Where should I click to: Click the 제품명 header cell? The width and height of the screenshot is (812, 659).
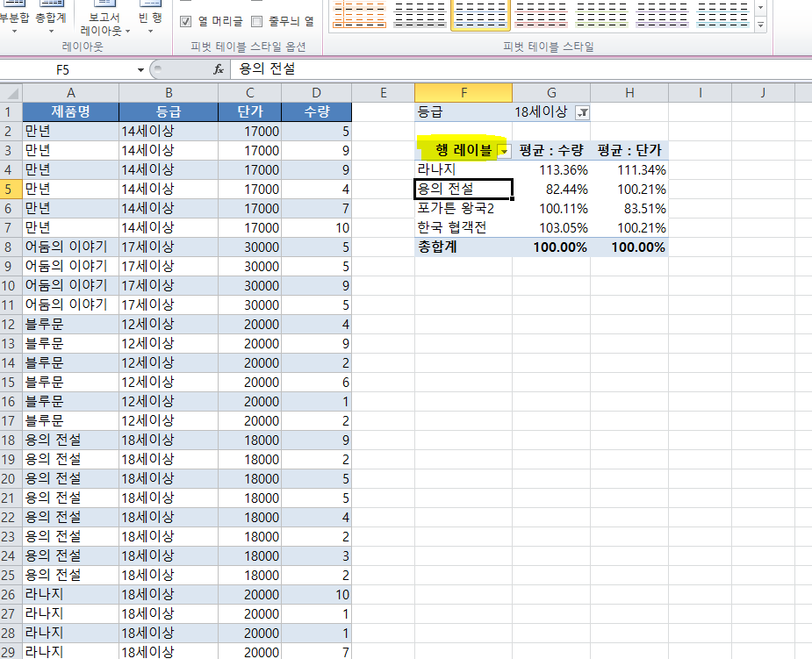coord(70,111)
